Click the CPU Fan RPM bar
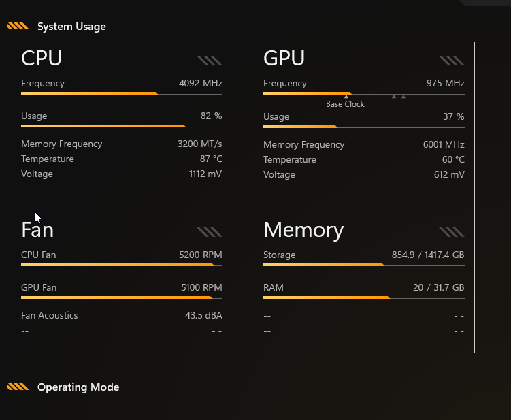Screen dimensions: 511x420 pyautogui.click(x=122, y=265)
